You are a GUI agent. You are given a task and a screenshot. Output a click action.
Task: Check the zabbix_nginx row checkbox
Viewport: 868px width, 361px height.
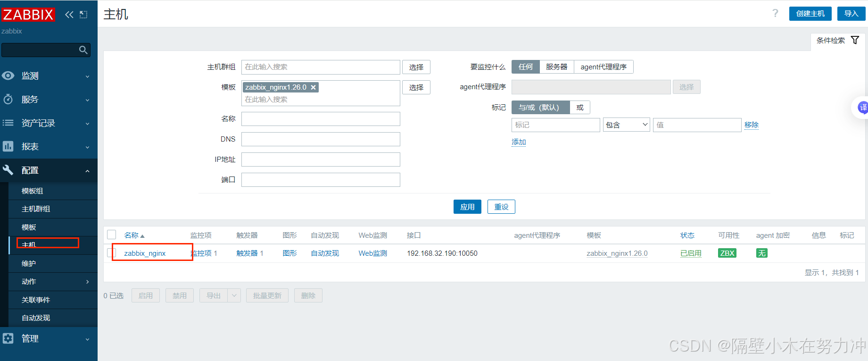[x=112, y=253]
